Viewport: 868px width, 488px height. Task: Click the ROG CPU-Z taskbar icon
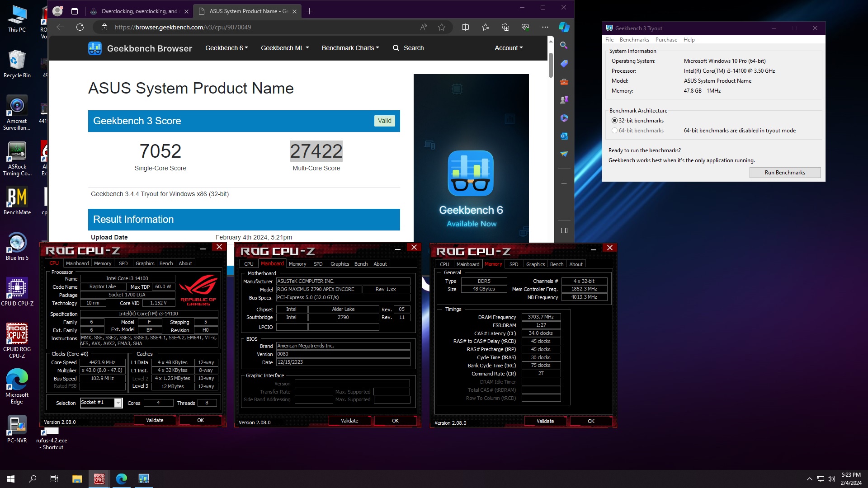coord(99,479)
